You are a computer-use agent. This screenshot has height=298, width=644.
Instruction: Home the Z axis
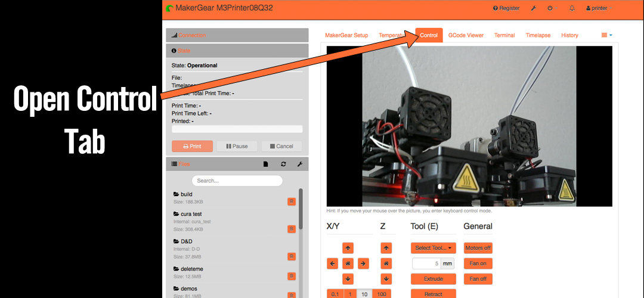(386, 263)
